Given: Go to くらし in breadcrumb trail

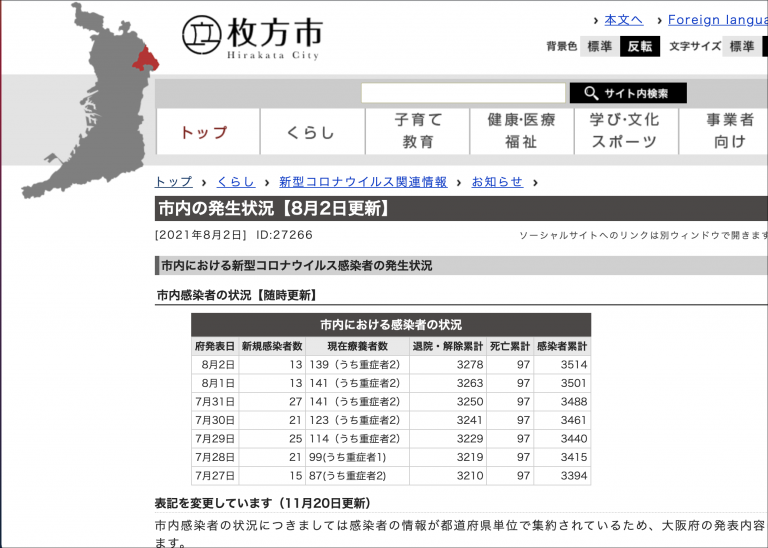Looking at the screenshot, I should tap(236, 182).
